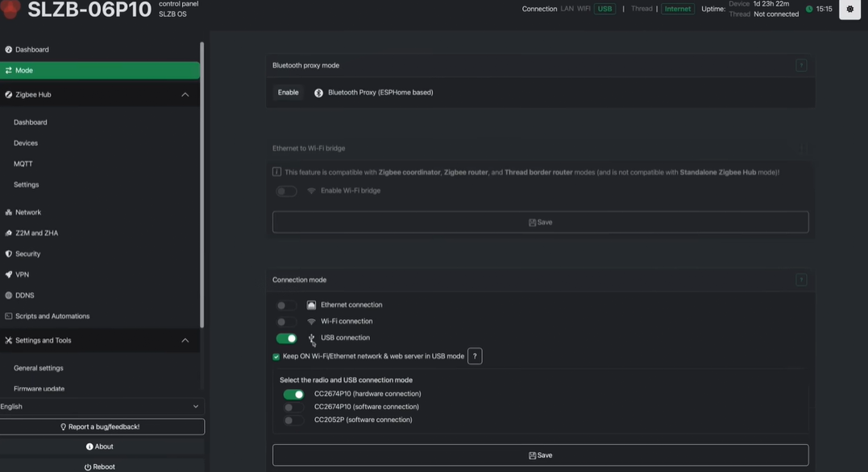The image size is (868, 472).
Task: Click the Bluetooth Proxy icon
Action: point(318,93)
